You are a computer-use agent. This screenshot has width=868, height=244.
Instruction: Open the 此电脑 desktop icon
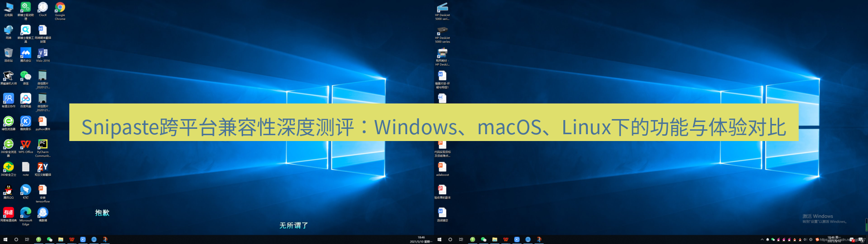[x=8, y=9]
